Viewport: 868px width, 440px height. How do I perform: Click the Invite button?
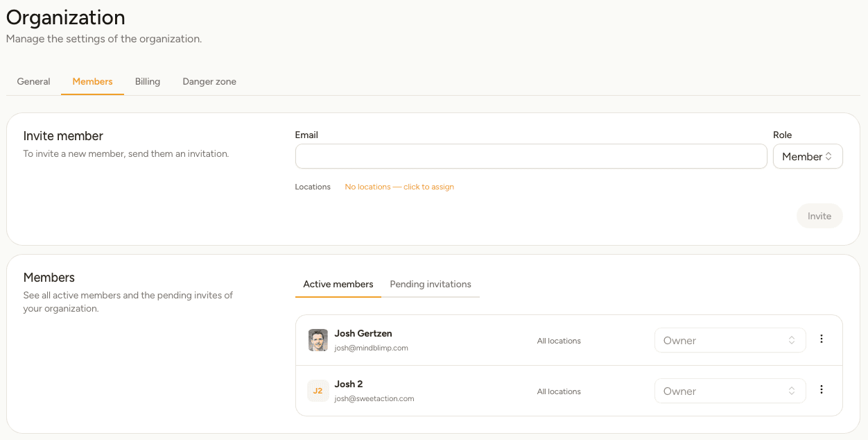click(819, 216)
